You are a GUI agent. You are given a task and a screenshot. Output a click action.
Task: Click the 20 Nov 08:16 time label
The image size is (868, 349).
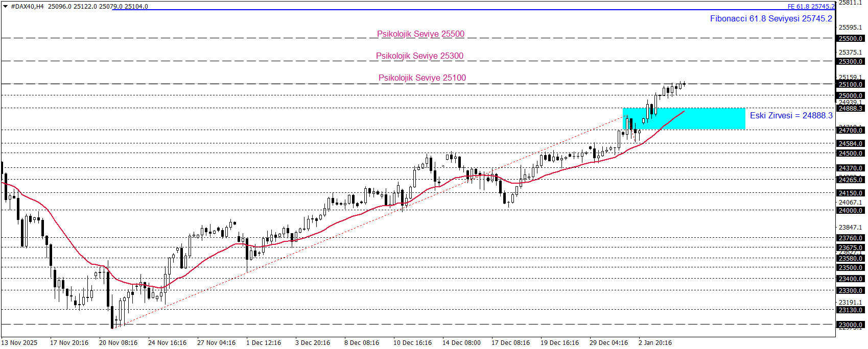(x=118, y=342)
